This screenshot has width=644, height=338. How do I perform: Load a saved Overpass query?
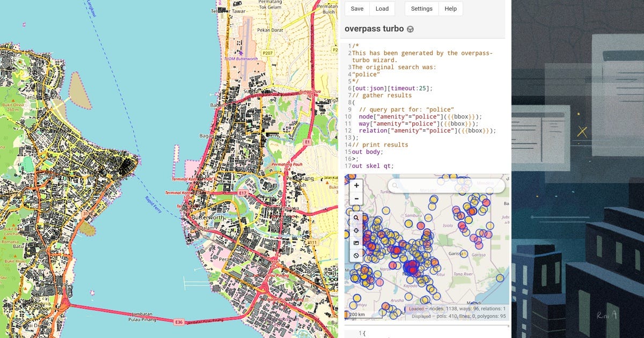point(382,9)
